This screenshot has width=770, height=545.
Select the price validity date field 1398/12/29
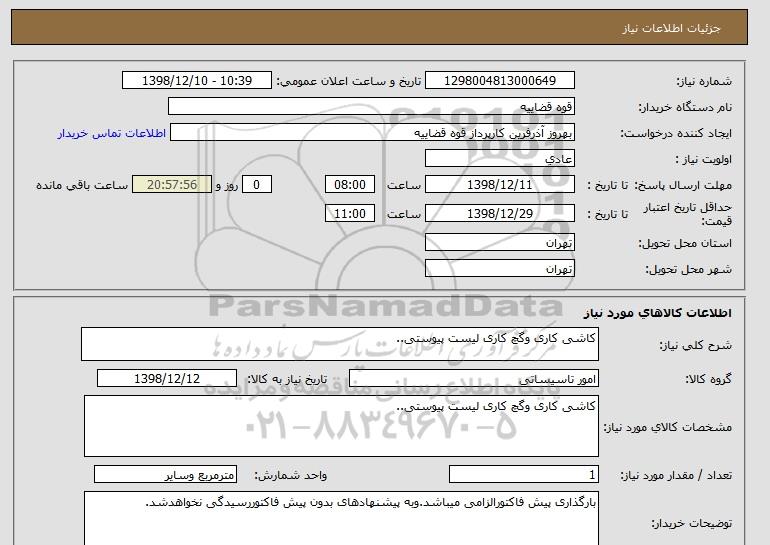pos(500,214)
